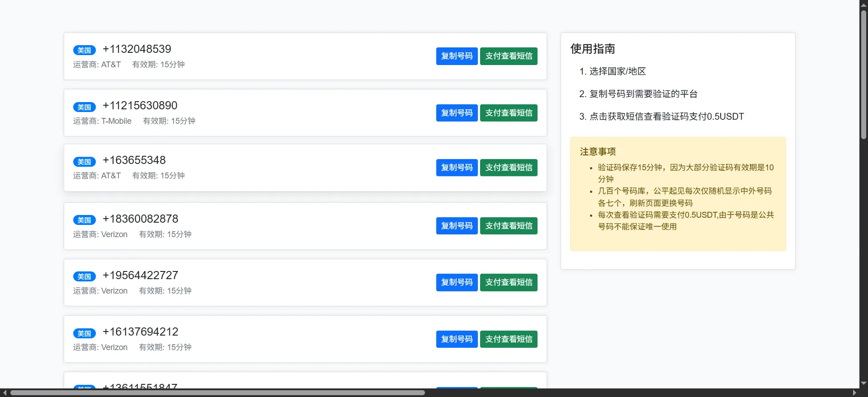Pay to view SMS for +16137694212

pos(509,339)
